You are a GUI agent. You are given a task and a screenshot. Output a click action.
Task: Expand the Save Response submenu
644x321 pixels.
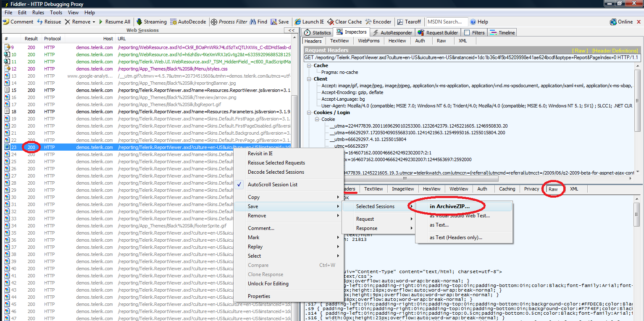pyautogui.click(x=379, y=228)
